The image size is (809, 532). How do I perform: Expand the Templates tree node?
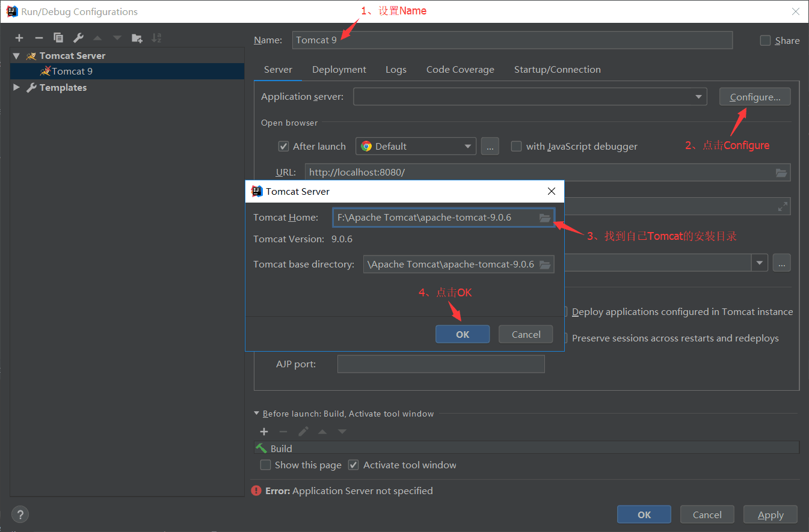tap(16, 87)
